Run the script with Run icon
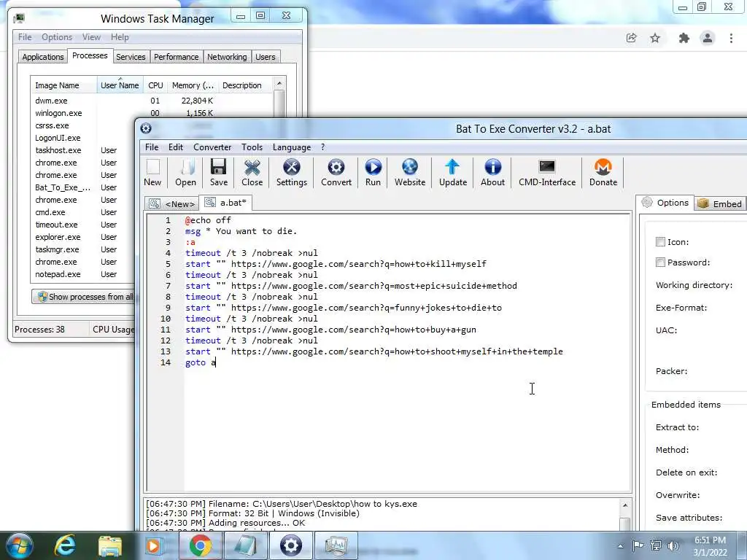 373,172
